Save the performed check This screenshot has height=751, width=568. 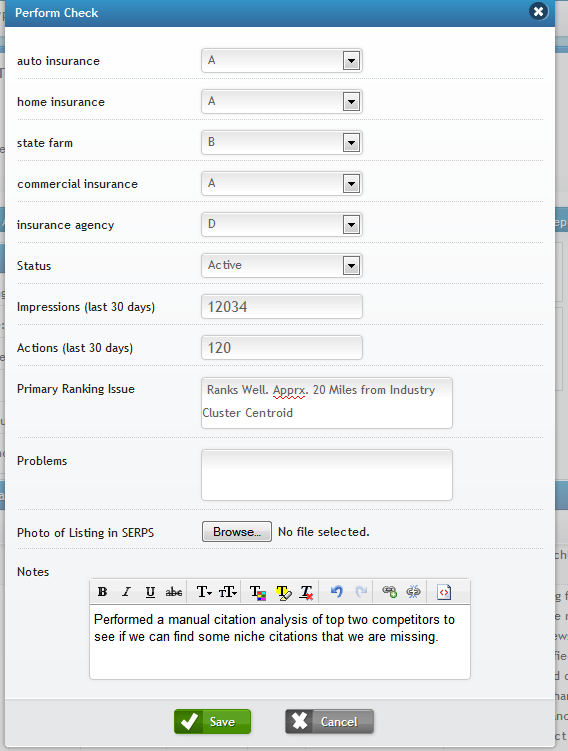tap(212, 722)
